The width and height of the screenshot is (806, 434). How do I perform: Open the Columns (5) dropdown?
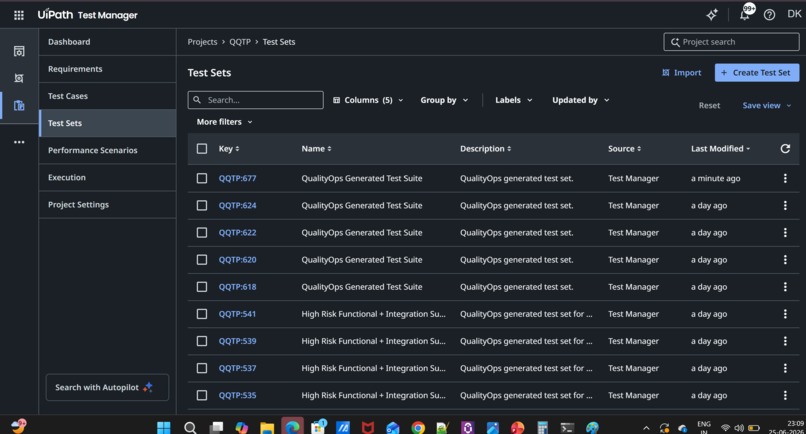pyautogui.click(x=368, y=100)
